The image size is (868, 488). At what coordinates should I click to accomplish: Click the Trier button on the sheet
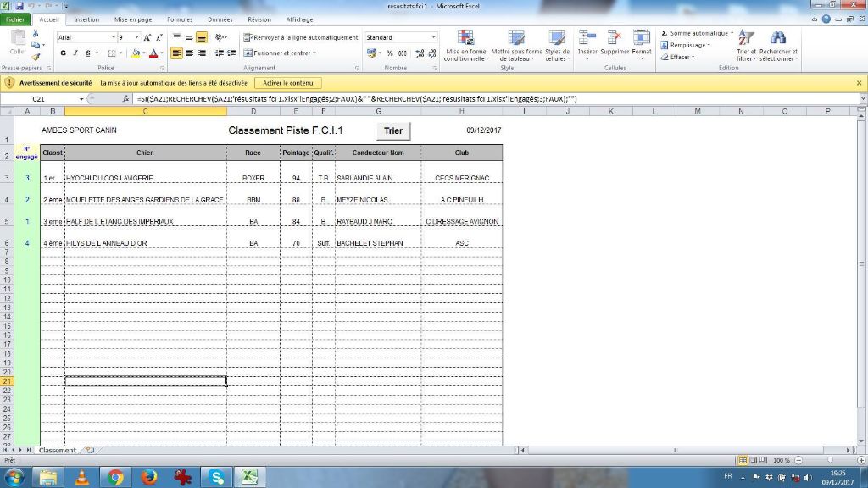(x=393, y=130)
